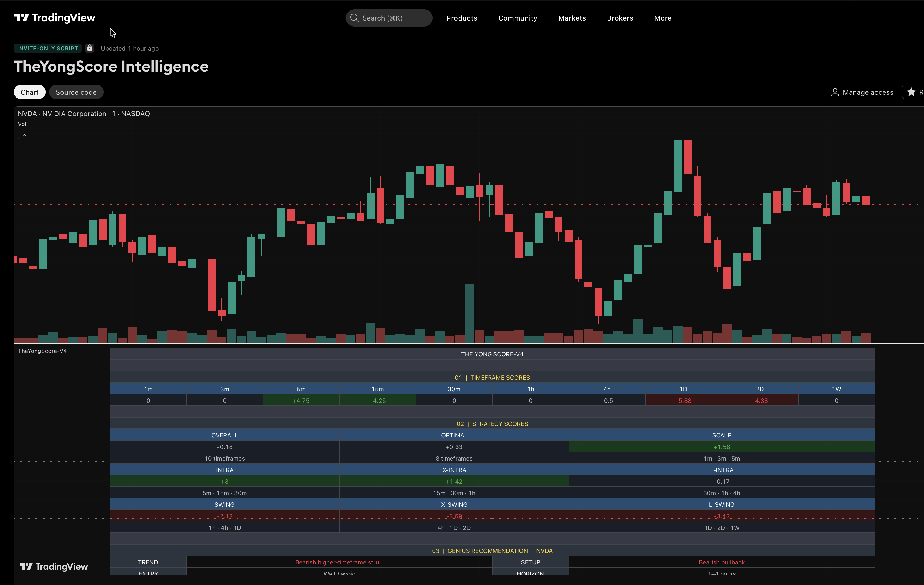
Task: Click Bearish higher-timeframe trend text
Action: point(339,562)
